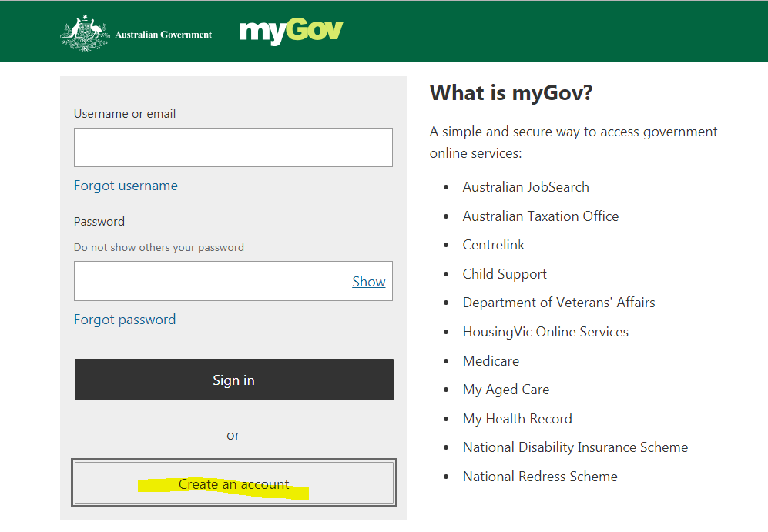
Task: Click 'Centrelink' in services list
Action: tap(493, 245)
